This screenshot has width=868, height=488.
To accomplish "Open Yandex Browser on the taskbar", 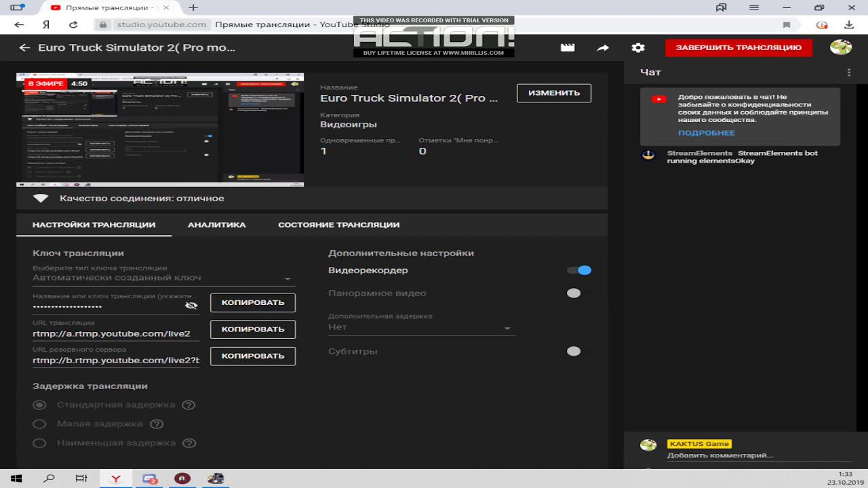I will coord(117,479).
